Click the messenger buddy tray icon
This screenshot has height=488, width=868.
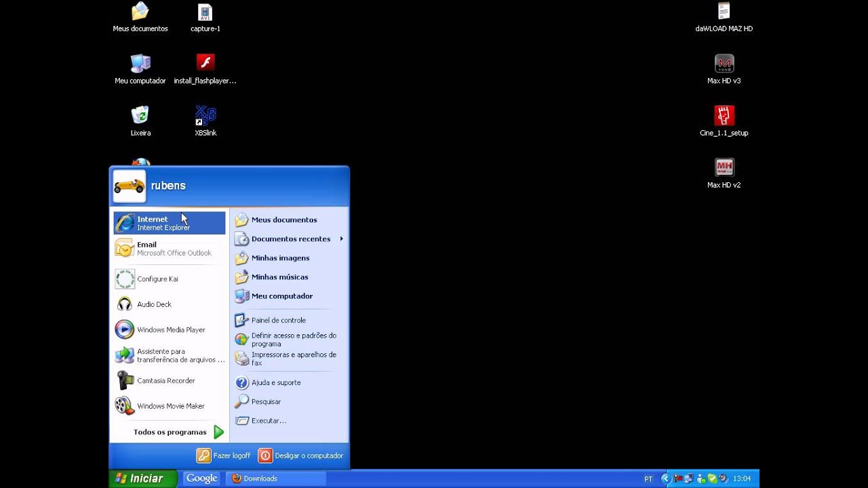click(x=701, y=479)
